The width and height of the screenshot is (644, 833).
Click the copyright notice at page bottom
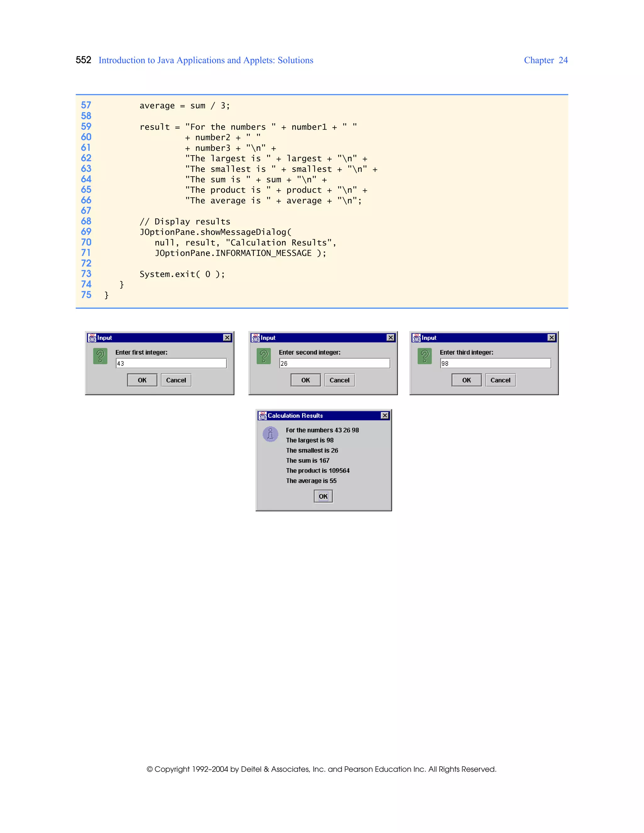pyautogui.click(x=322, y=769)
